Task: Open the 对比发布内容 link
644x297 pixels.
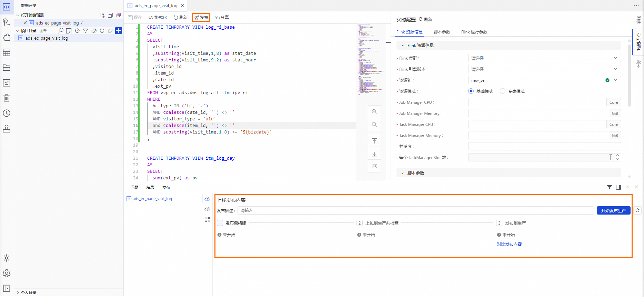Action: (509, 244)
